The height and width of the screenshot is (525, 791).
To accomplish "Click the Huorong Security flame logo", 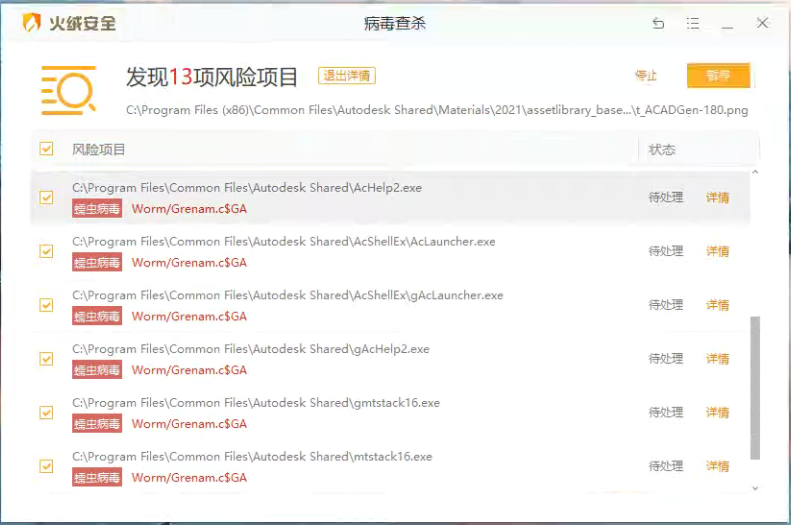I will [32, 23].
